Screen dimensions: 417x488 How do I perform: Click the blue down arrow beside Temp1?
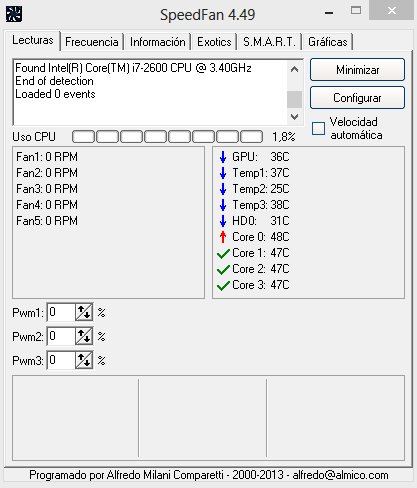[x=223, y=173]
